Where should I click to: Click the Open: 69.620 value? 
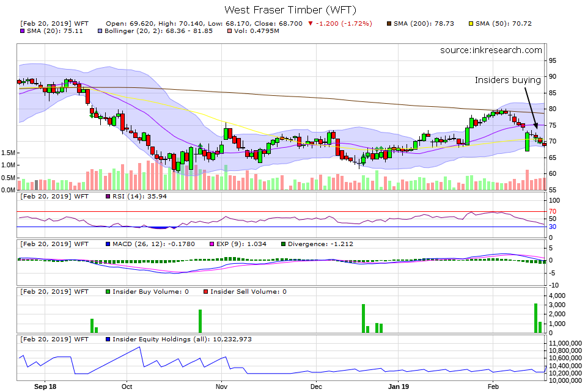pyautogui.click(x=129, y=23)
